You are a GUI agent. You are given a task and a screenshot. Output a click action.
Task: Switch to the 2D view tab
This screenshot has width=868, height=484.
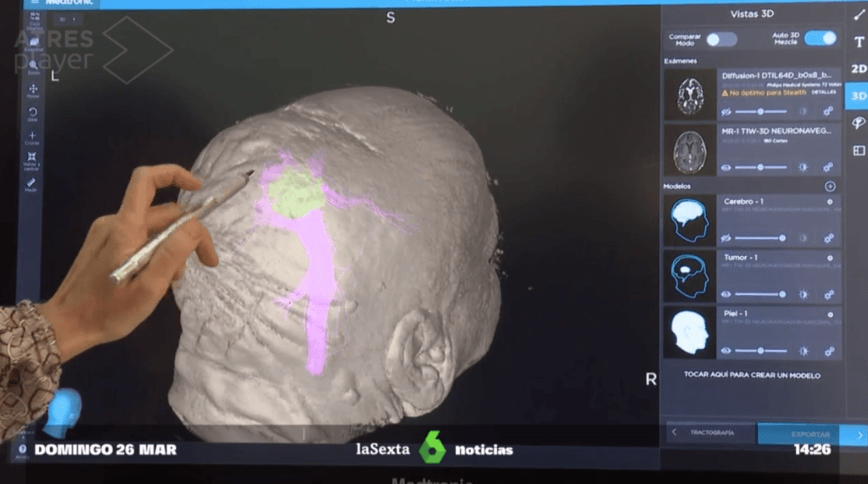coord(858,69)
